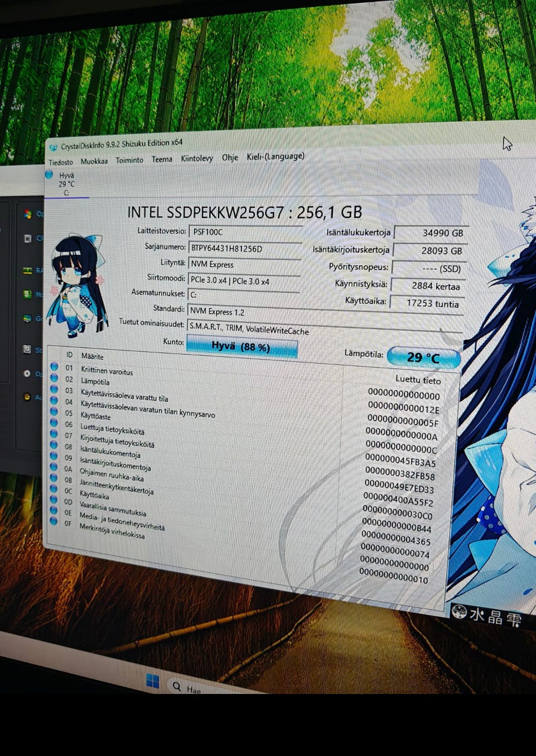Click the monitor icon in the background window sidebar
536x756 pixels.
(x=27, y=319)
